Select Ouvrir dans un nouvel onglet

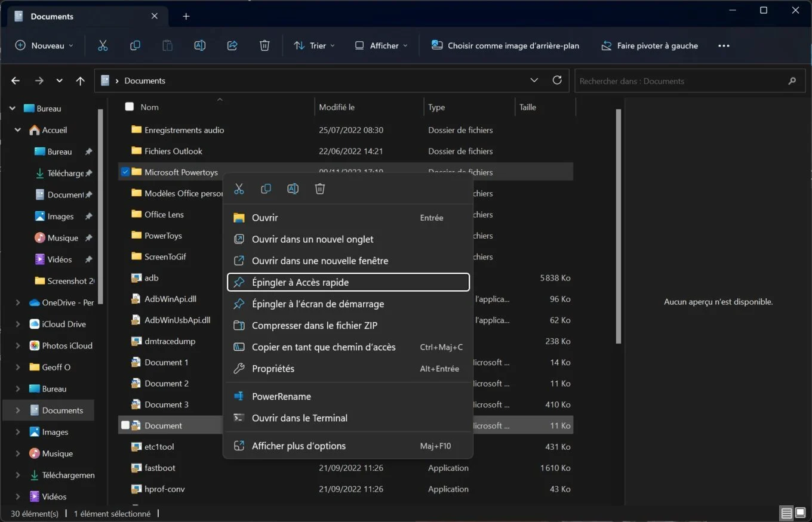348,239
